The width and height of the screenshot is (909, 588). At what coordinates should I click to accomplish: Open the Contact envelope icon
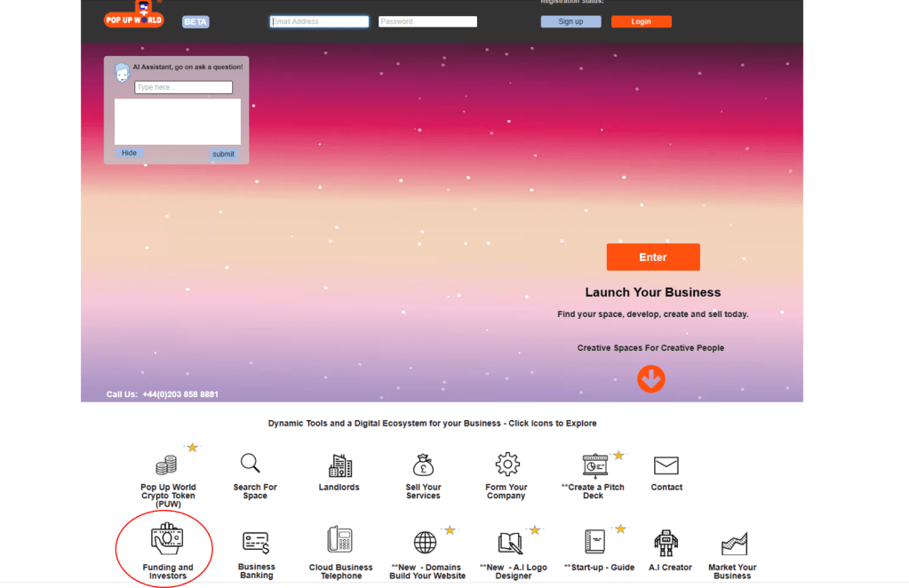(666, 465)
